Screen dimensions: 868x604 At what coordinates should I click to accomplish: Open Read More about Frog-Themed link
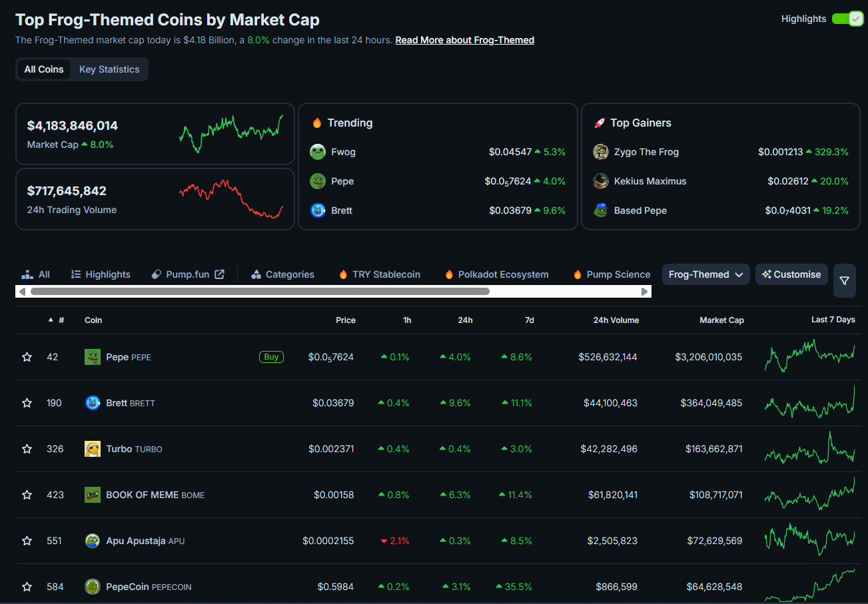click(x=465, y=40)
